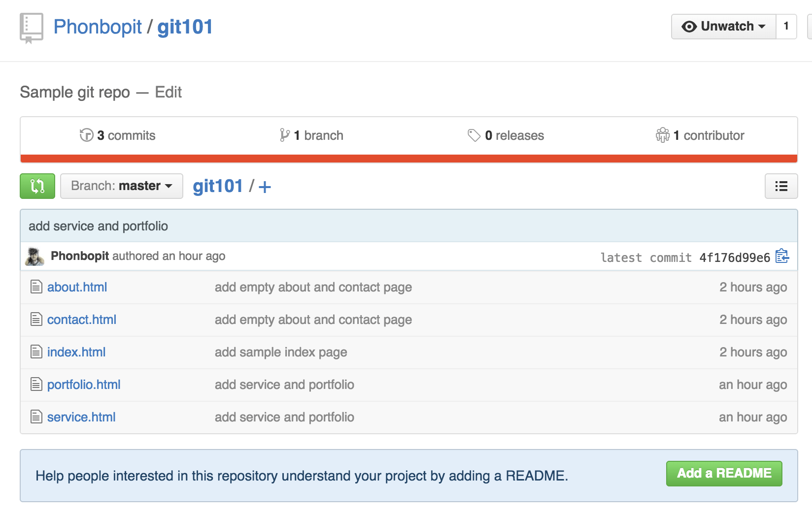This screenshot has height=514, width=812.
Task: Open portfolio.html commit message link
Action: coord(284,385)
